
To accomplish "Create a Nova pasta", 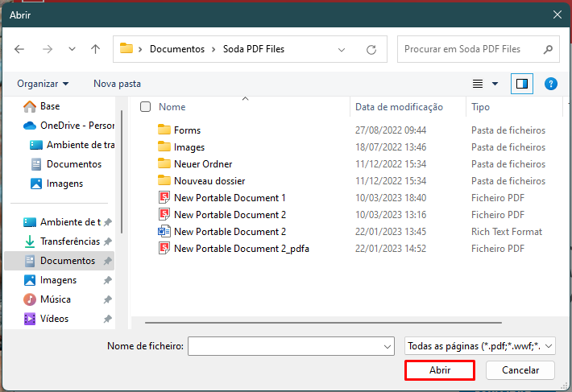I will (117, 84).
